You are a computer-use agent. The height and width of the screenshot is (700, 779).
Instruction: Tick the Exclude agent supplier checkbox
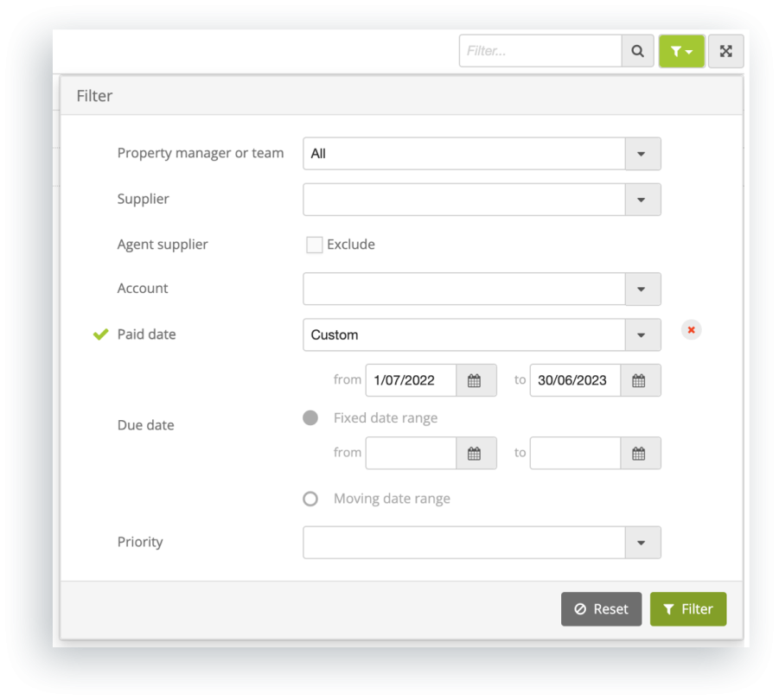coord(314,245)
